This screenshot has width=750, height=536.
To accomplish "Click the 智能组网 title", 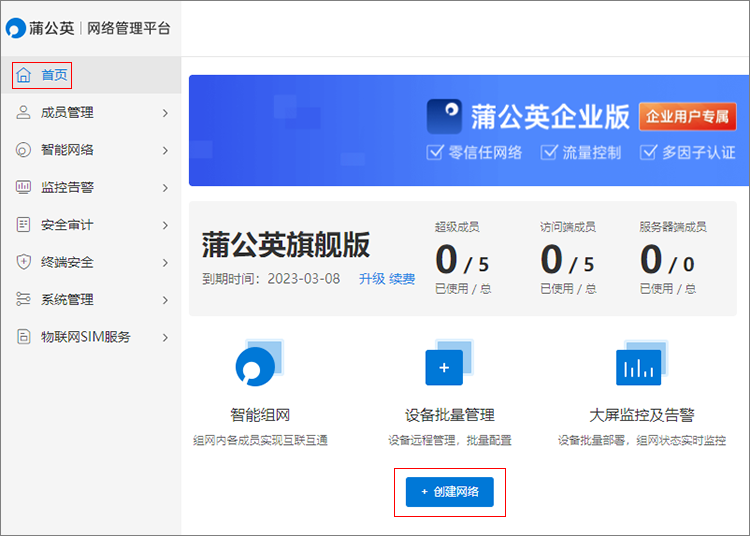I will click(x=260, y=415).
